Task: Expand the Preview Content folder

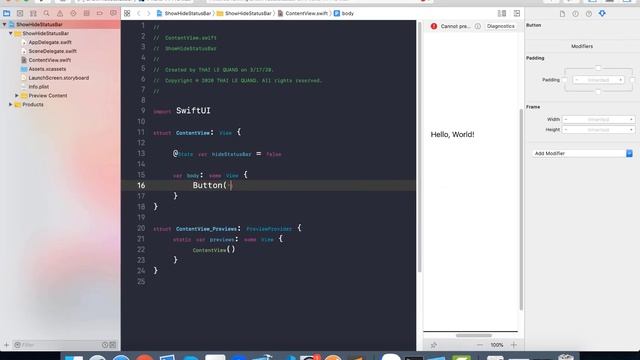Action: coord(17,96)
